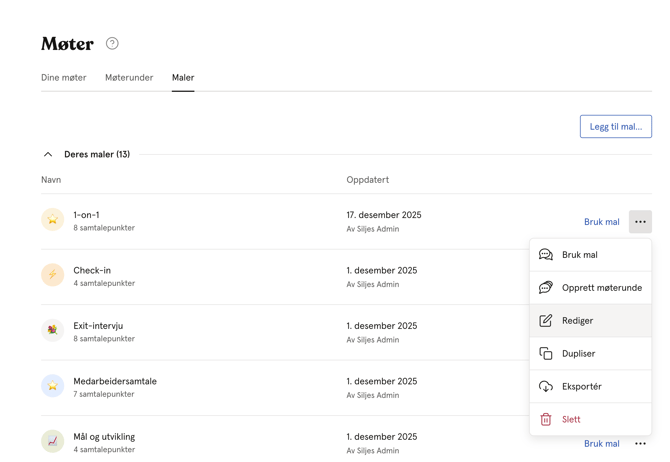Click Av Siljes Admin under 17. desember
Viewport: 670px width, 462px height.
point(373,229)
